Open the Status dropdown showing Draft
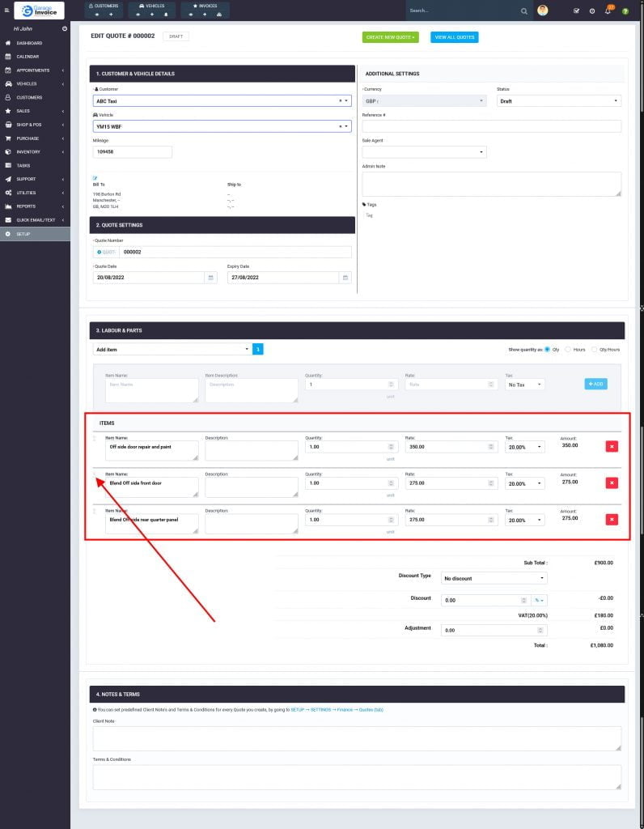The height and width of the screenshot is (829, 644). [x=558, y=101]
